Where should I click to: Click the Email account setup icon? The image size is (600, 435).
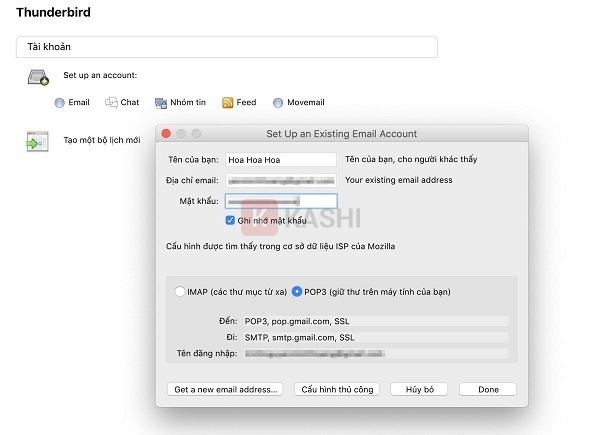point(59,102)
